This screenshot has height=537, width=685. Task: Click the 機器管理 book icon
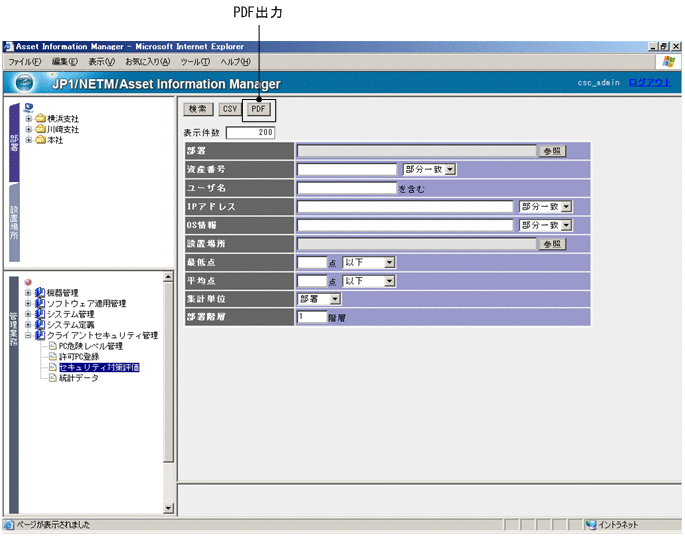(40, 293)
